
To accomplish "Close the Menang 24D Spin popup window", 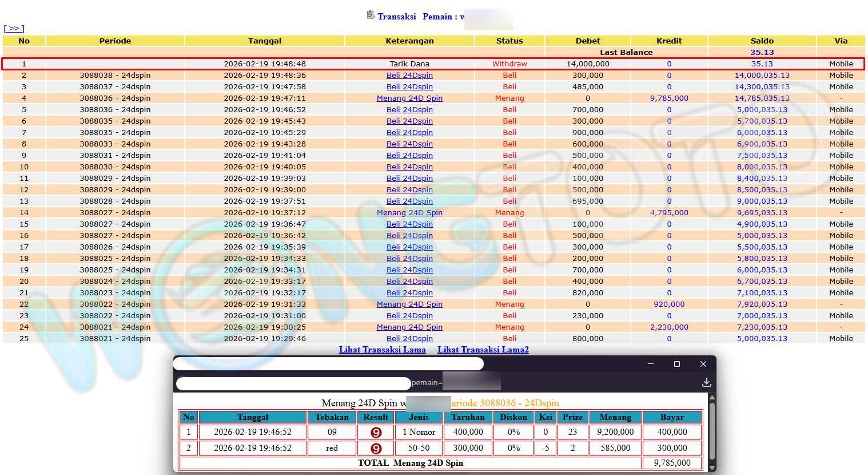I will (703, 364).
